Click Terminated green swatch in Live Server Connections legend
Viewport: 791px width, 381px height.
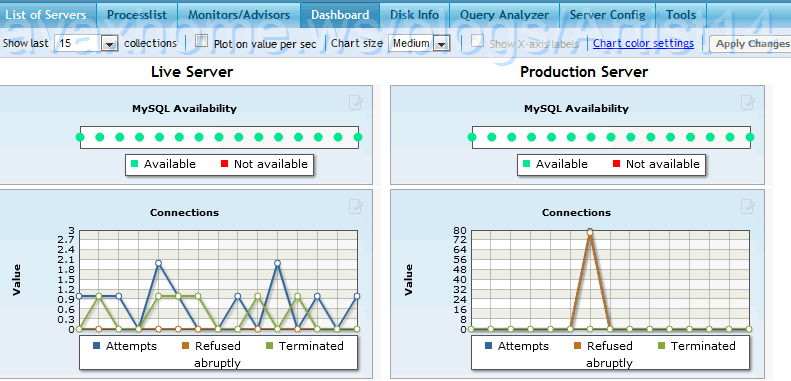(269, 346)
